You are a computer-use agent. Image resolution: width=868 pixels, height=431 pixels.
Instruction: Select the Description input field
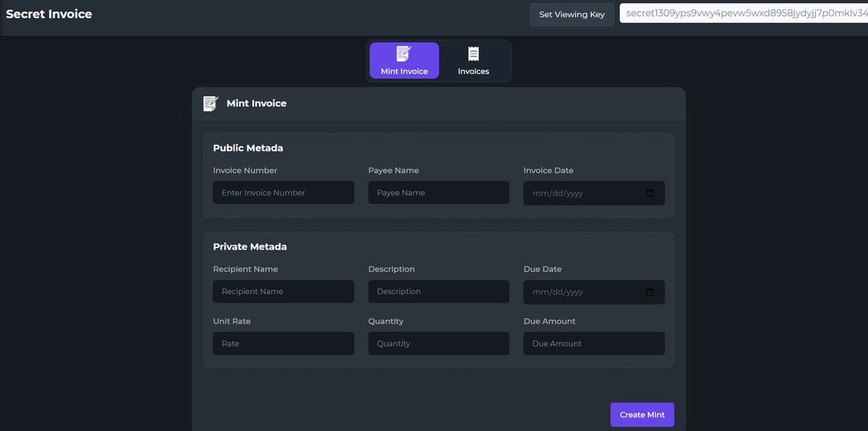[438, 291]
